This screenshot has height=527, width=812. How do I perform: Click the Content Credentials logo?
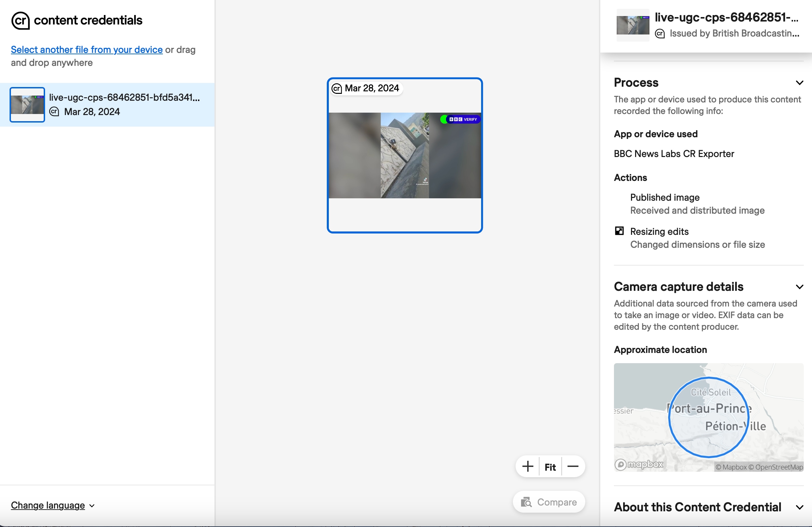[21, 20]
